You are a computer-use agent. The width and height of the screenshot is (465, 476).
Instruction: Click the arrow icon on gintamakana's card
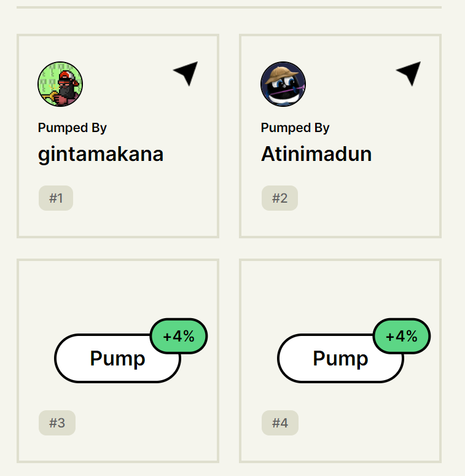coord(186,74)
